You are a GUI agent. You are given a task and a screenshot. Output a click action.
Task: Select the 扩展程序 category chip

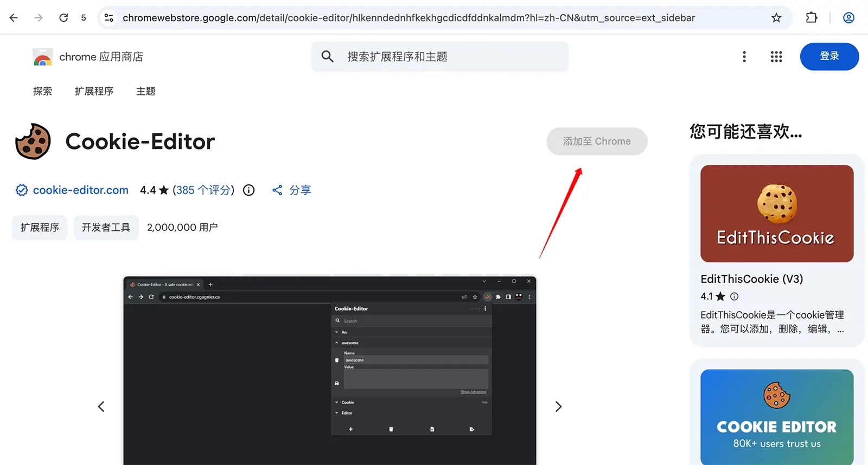click(x=40, y=228)
